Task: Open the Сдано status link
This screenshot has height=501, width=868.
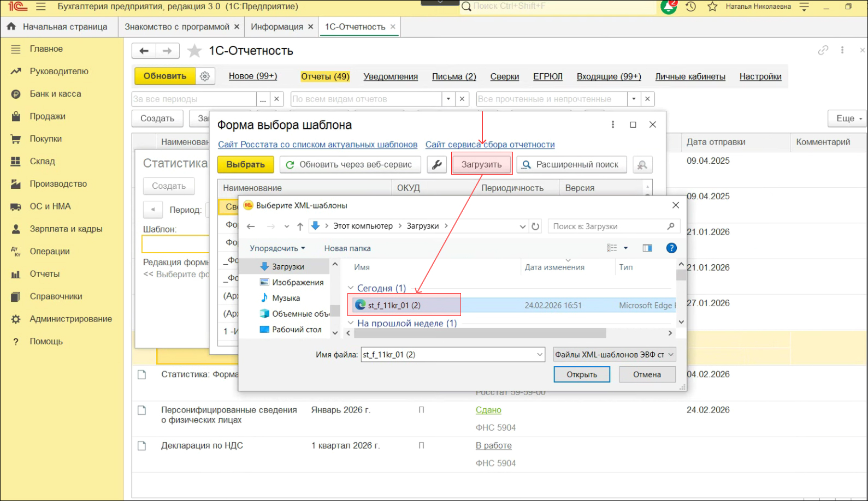Action: point(488,410)
